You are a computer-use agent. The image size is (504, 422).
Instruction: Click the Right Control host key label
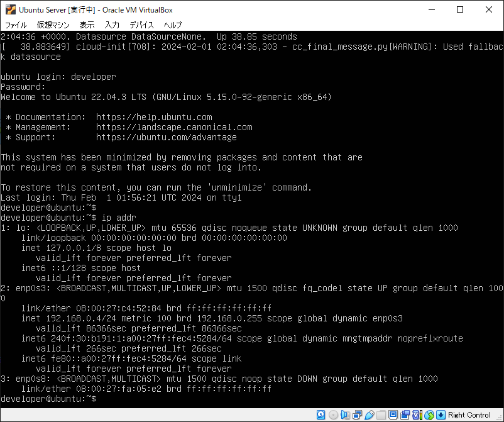pyautogui.click(x=469, y=415)
